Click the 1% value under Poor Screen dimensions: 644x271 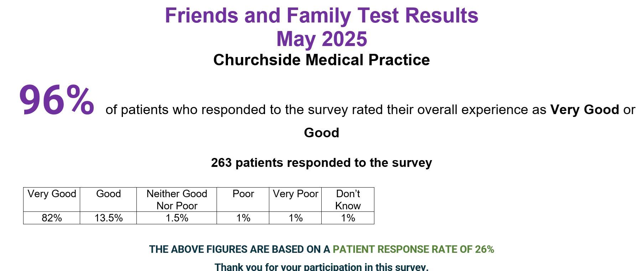(x=243, y=218)
